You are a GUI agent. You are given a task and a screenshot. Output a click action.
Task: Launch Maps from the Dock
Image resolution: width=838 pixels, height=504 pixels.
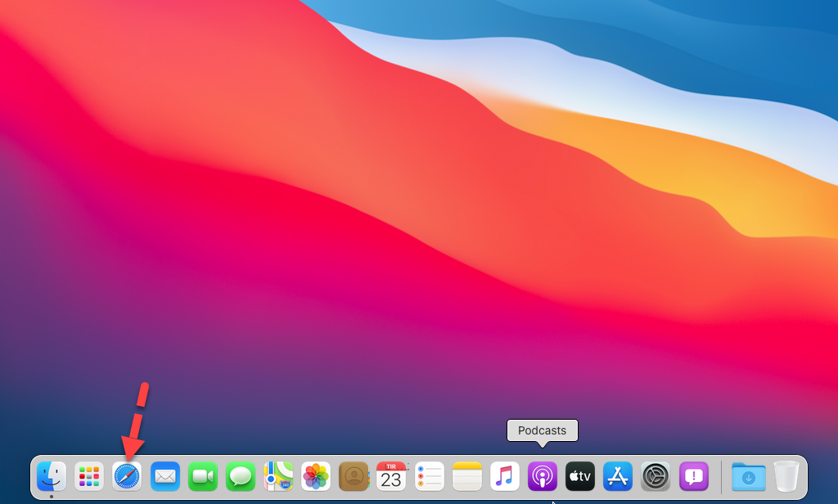coord(278,475)
